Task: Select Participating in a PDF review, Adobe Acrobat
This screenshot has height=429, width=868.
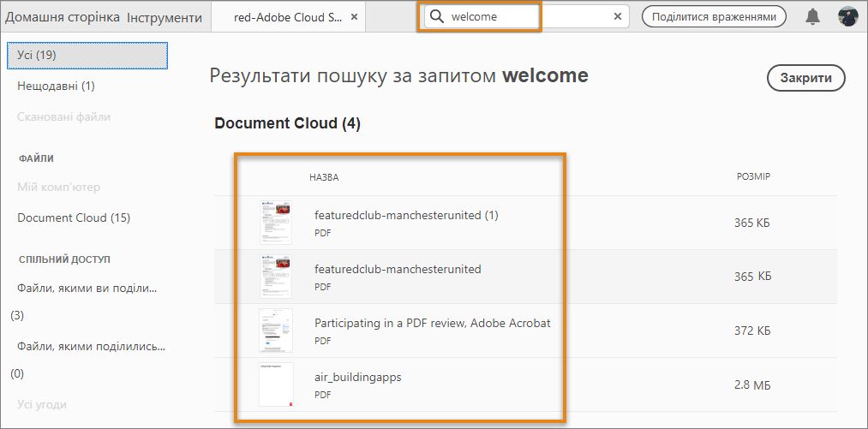Action: [433, 324]
